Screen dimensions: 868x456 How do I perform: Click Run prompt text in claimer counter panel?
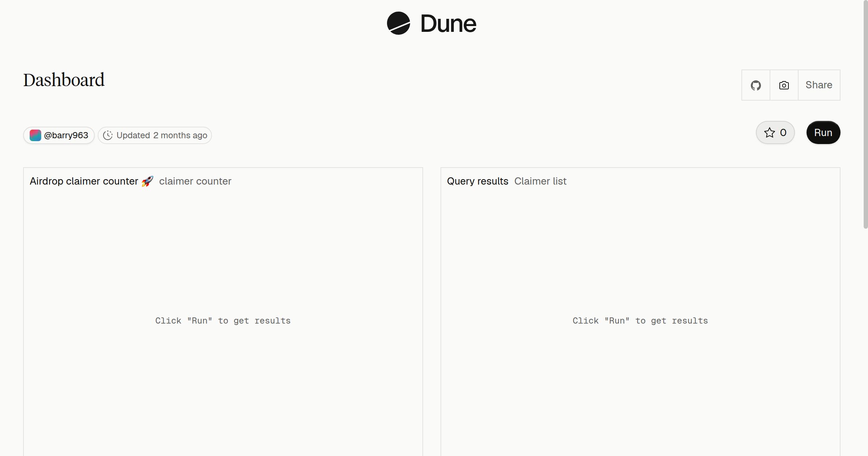(223, 321)
